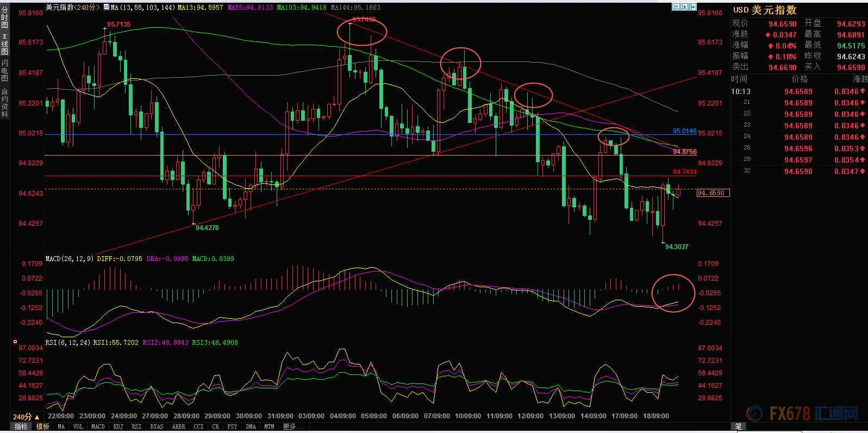868x433 pixels.
Task: Apply the MACD indicator from bottom bar
Action: (98, 426)
